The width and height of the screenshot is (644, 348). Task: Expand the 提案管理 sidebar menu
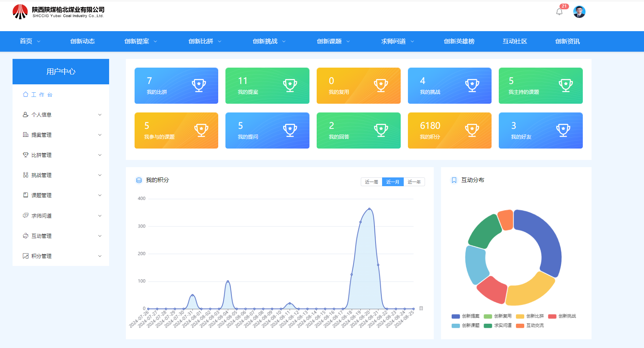tap(61, 135)
